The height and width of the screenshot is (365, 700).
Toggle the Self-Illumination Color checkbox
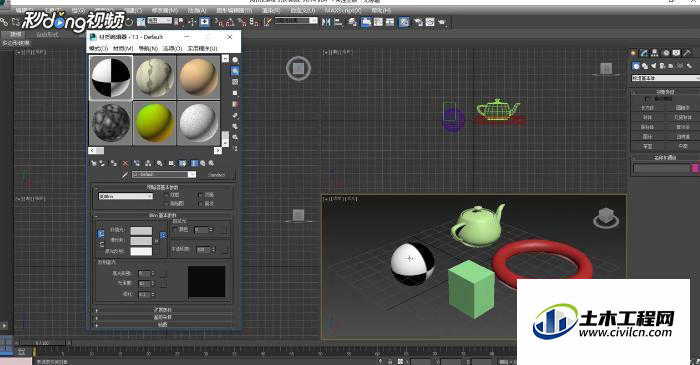(x=175, y=230)
